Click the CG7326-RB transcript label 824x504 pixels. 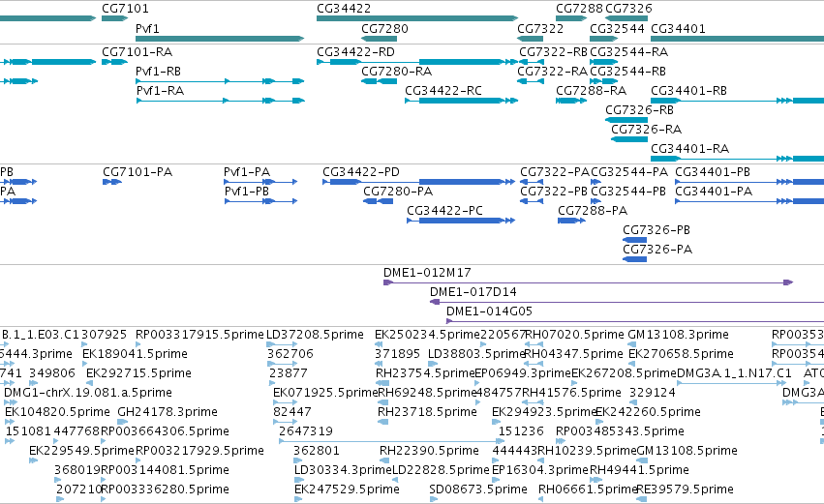click(640, 110)
